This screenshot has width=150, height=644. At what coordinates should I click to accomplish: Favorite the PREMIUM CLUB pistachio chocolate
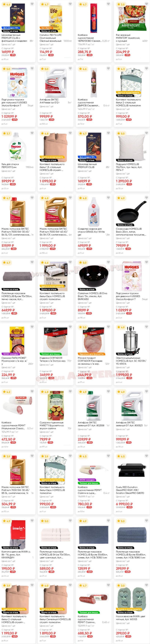pos(32,4)
